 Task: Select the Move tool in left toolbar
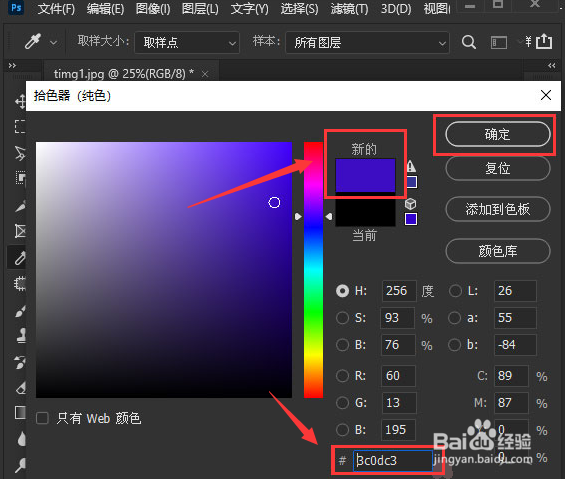pyautogui.click(x=20, y=102)
